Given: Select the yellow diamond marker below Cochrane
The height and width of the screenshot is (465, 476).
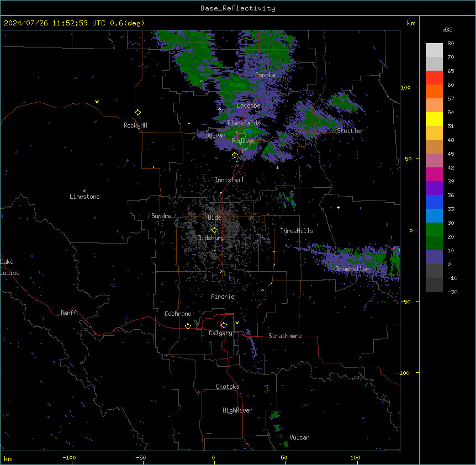Looking at the screenshot, I should pos(188,326).
